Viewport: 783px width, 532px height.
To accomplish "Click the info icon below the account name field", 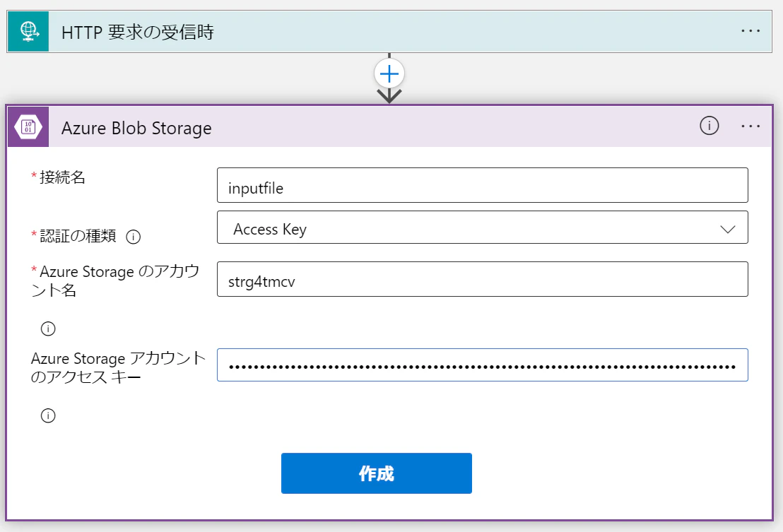I will click(x=47, y=328).
